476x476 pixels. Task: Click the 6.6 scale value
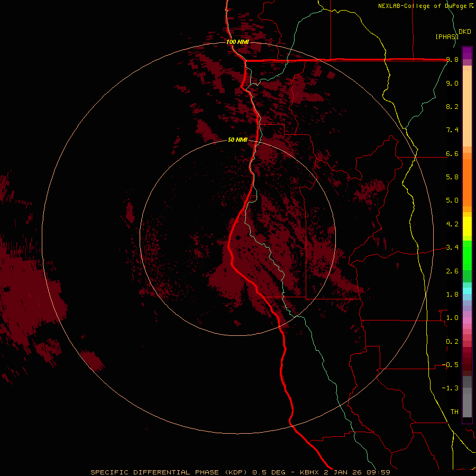[x=452, y=154]
